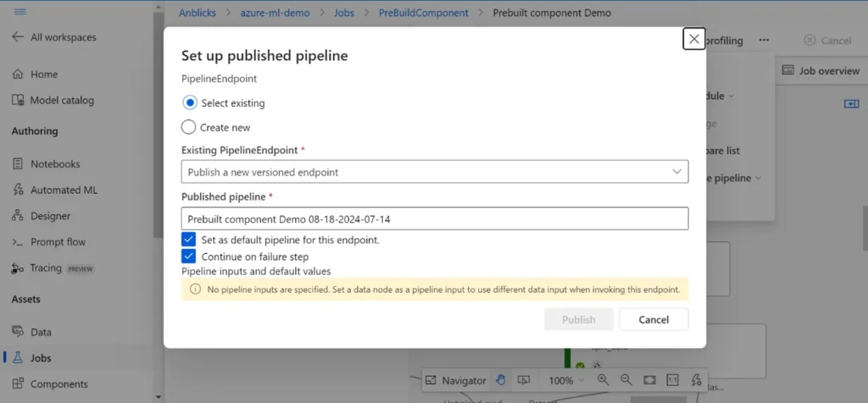
Task: Close the dialog with the X icon
Action: pyautogui.click(x=693, y=39)
